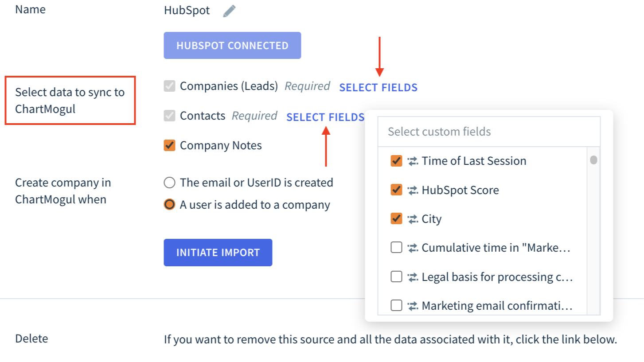Click the HubSpot Connected button
The width and height of the screenshot is (644, 362).
click(x=232, y=46)
